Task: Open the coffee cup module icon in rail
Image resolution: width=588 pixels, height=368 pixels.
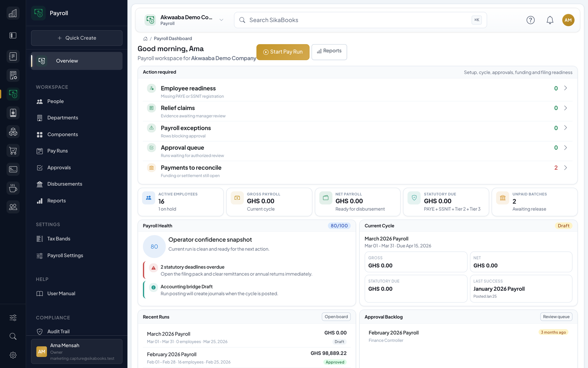Action: [13, 188]
